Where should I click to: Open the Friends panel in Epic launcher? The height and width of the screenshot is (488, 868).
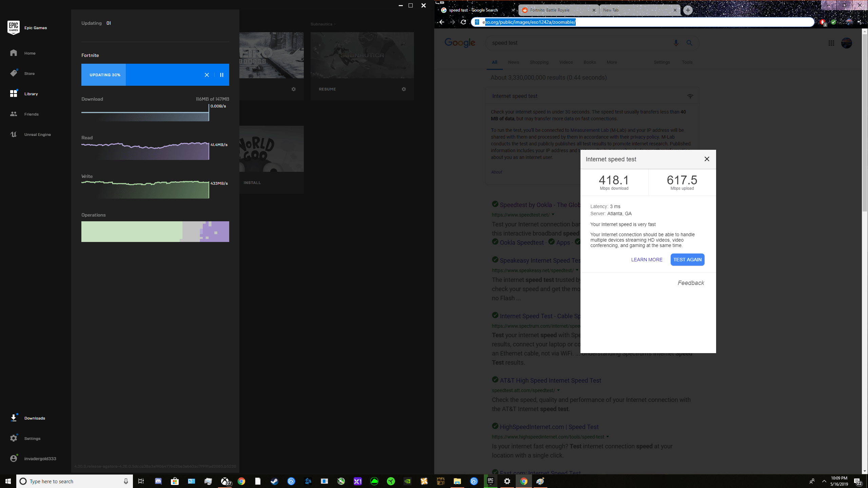31,114
